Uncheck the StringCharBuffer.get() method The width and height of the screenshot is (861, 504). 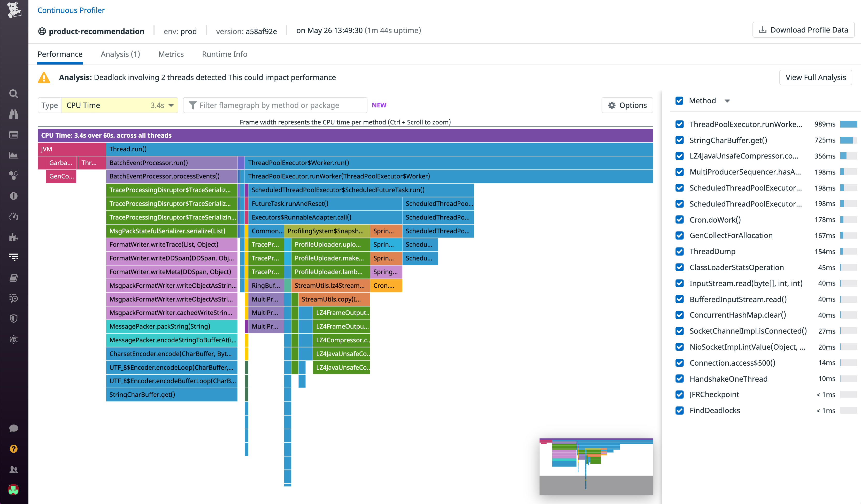[x=679, y=140]
